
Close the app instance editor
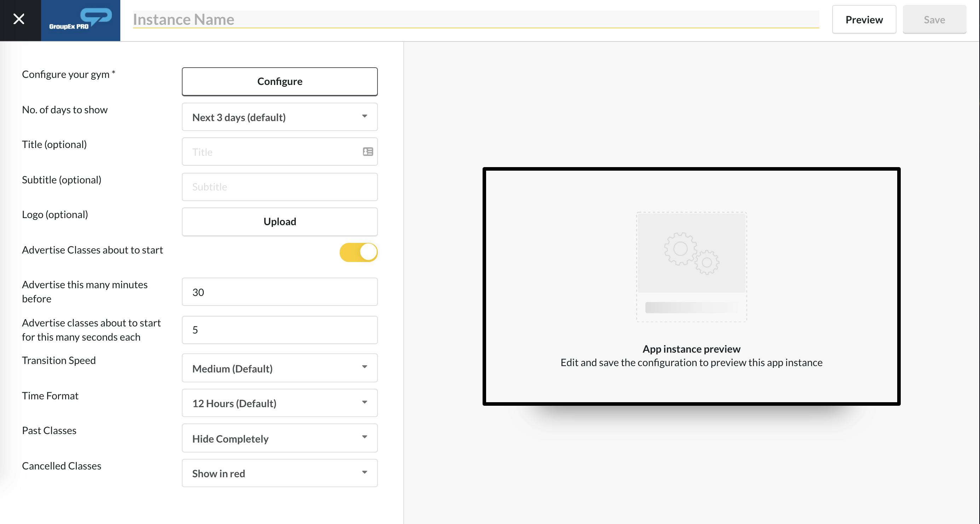[x=19, y=19]
